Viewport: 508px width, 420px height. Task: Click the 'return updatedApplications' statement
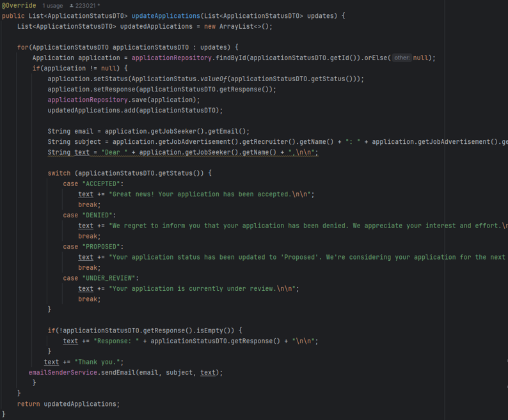coord(68,404)
